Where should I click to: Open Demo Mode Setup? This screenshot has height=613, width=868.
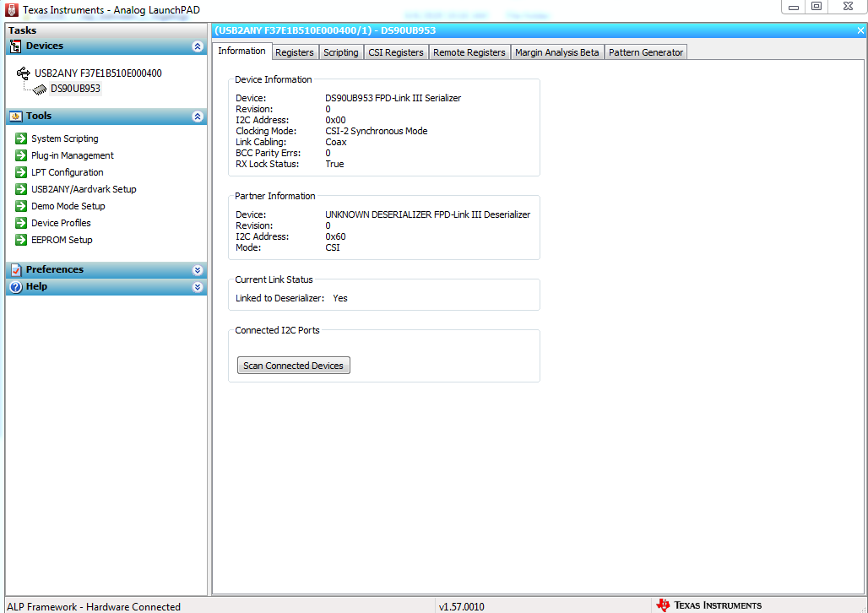pos(68,206)
